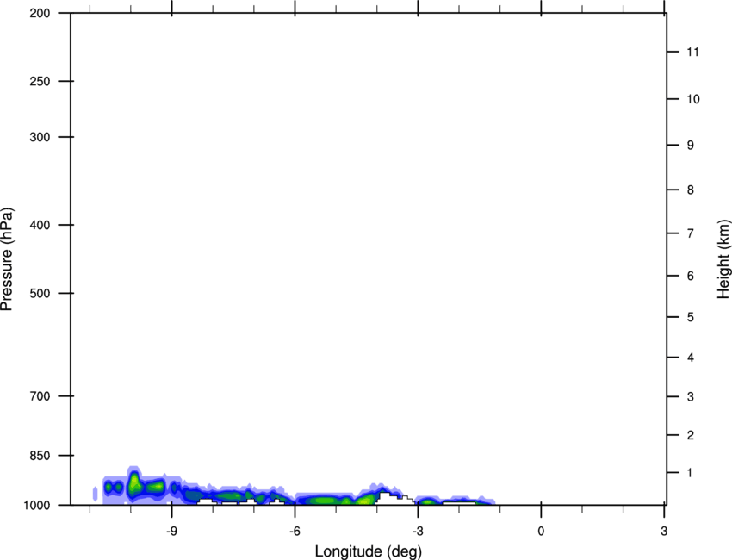Click the 4 km height label
This screenshot has height=560, width=732.
691,358
